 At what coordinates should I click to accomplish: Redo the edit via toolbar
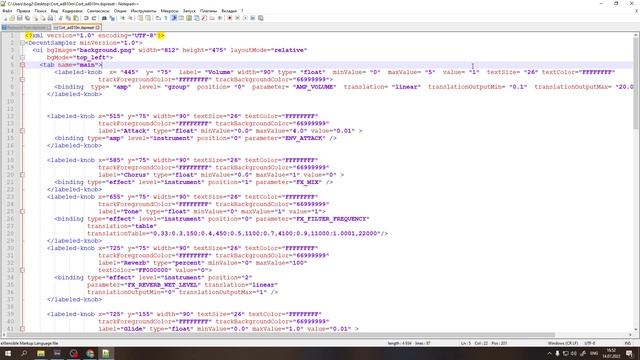click(93, 18)
